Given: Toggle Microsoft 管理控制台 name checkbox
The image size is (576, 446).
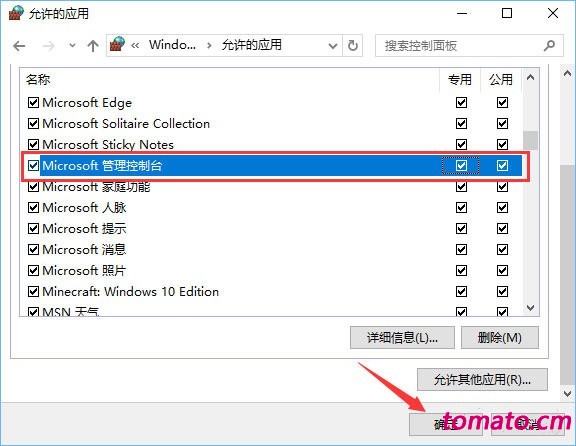Looking at the screenshot, I should 33,166.
